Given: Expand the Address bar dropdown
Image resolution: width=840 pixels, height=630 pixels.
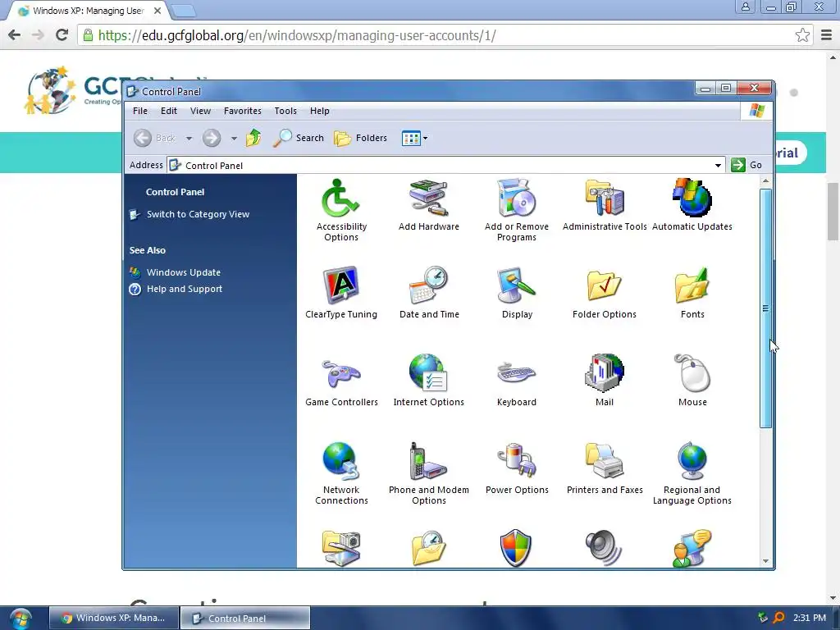Looking at the screenshot, I should tap(718, 166).
